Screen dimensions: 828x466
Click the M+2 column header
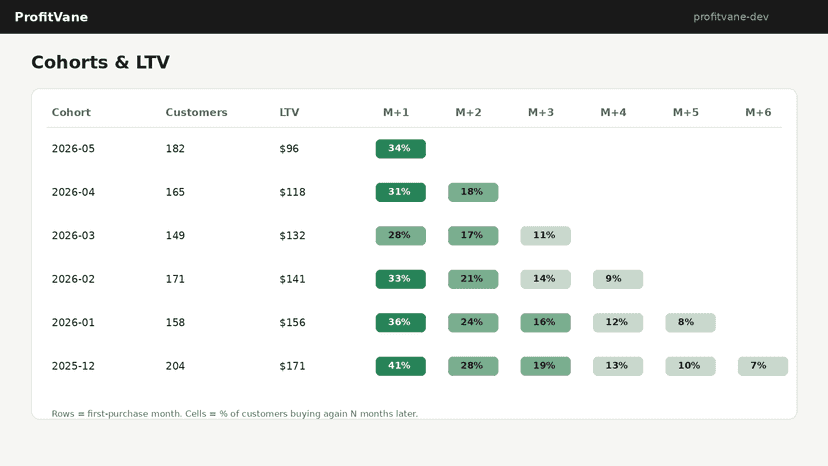point(468,112)
